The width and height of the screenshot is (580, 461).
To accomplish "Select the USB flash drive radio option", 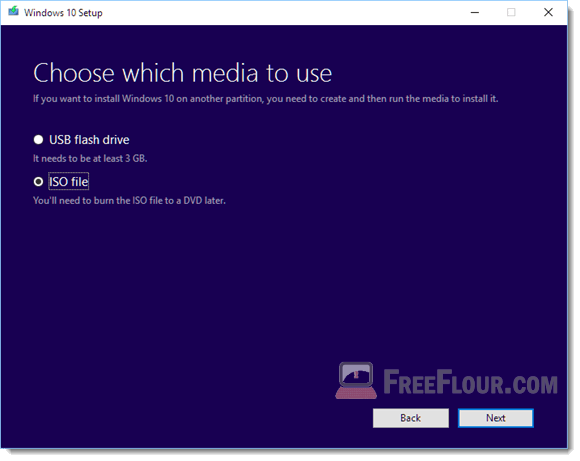I will pos(38,140).
